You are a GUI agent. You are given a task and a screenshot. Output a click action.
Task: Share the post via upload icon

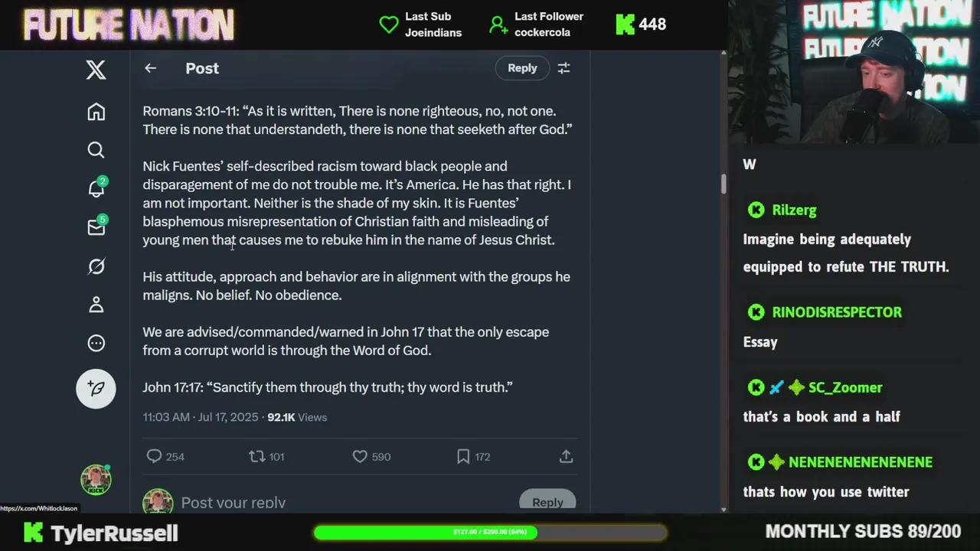pos(566,457)
